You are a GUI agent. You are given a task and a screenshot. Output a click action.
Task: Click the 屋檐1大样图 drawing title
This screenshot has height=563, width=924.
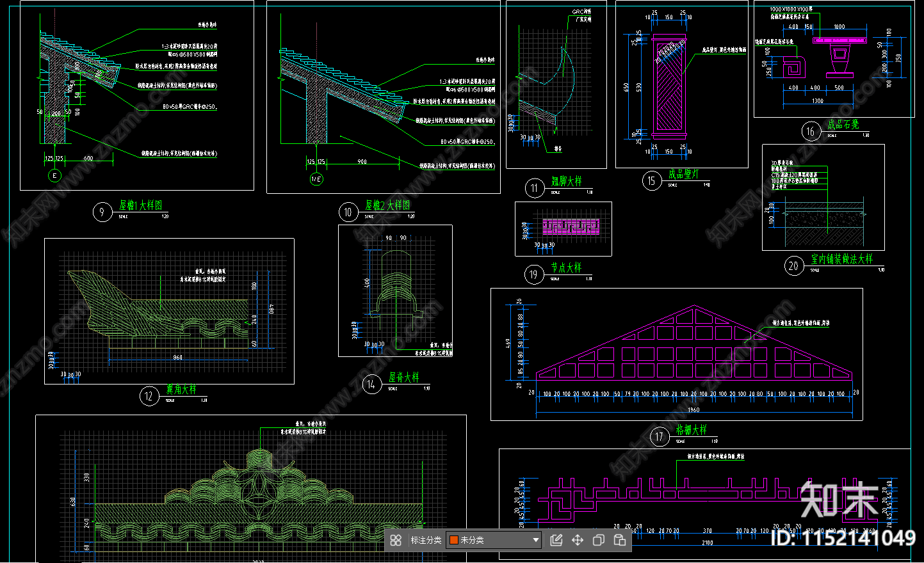click(141, 205)
